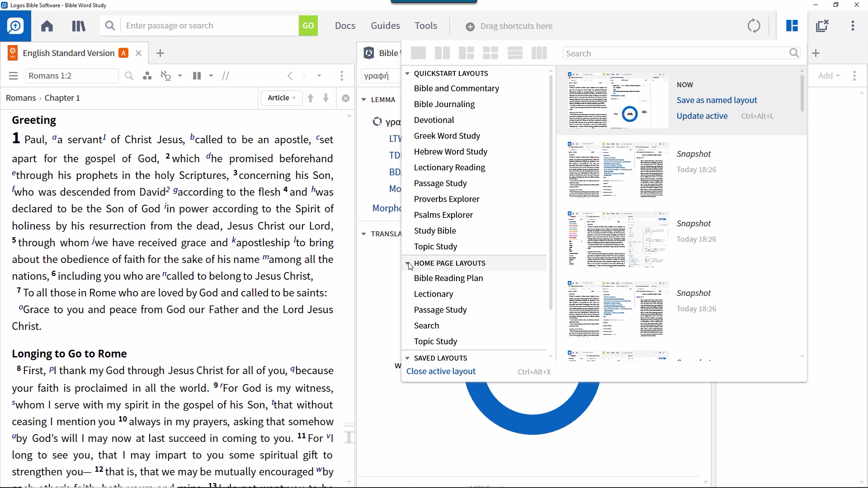Select the two-column layout icon

pos(442,53)
